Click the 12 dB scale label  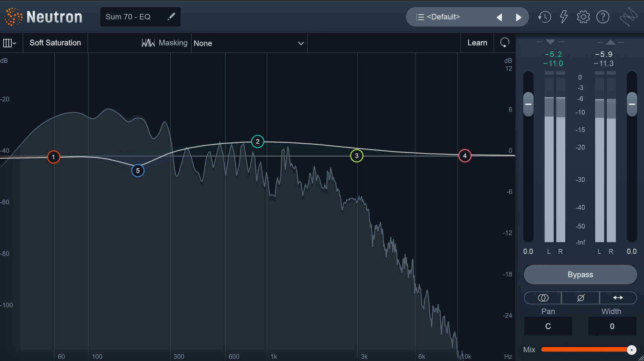pos(508,68)
